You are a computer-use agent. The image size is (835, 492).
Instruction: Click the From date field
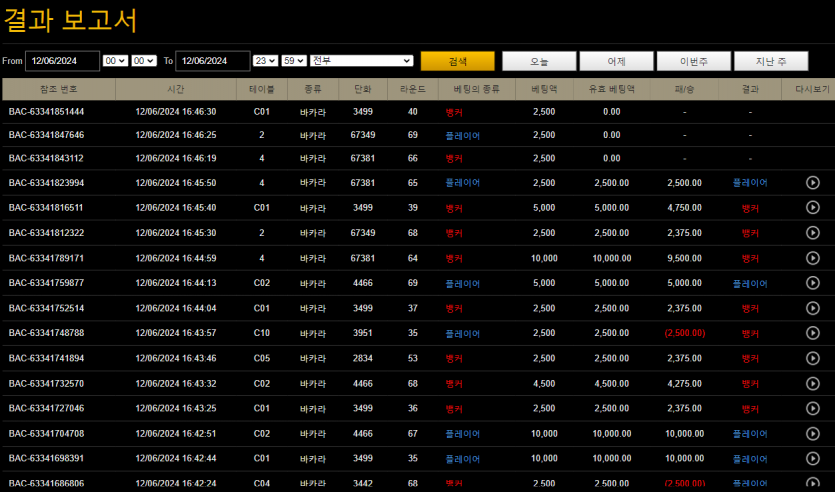coord(62,61)
